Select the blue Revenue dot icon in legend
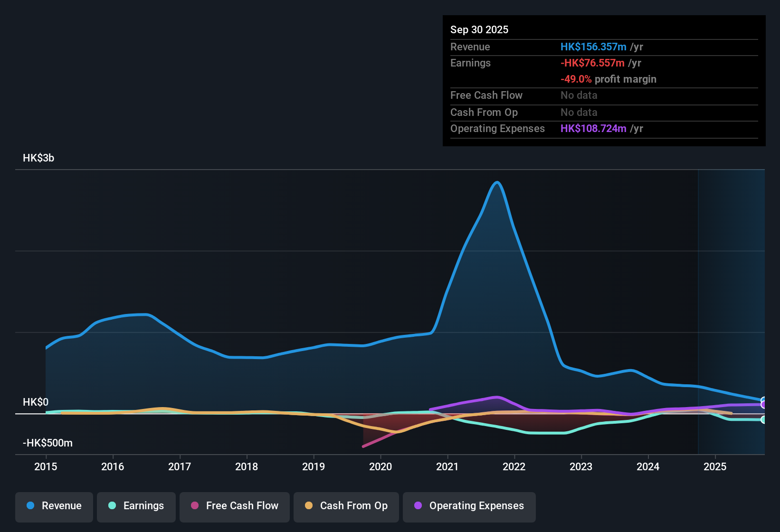780x532 pixels. [x=30, y=506]
